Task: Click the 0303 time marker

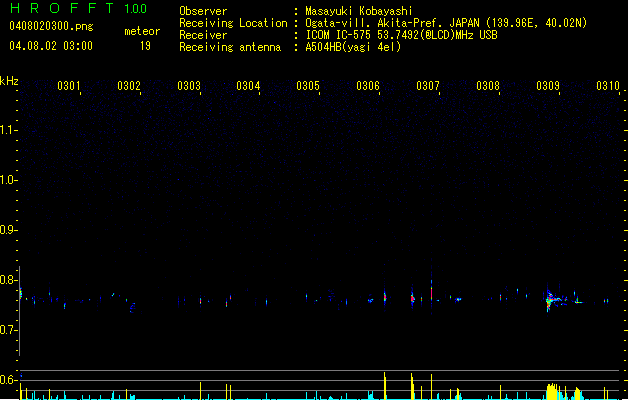Action: [189, 86]
